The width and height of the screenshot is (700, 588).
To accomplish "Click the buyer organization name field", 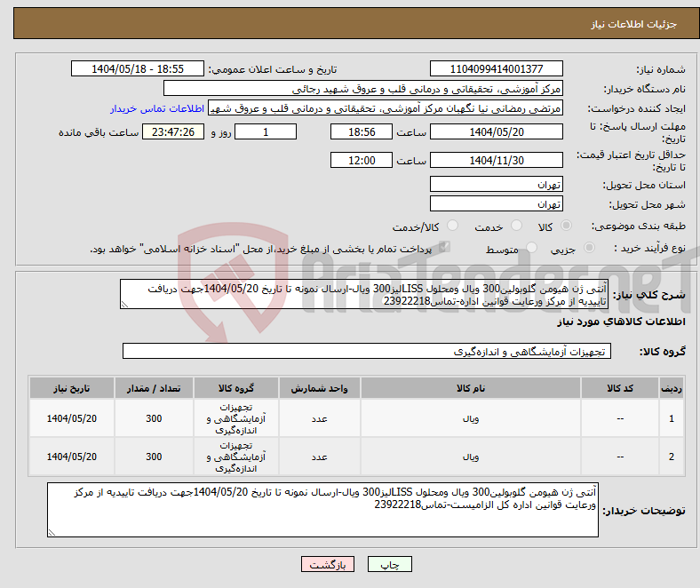I will (363, 89).
